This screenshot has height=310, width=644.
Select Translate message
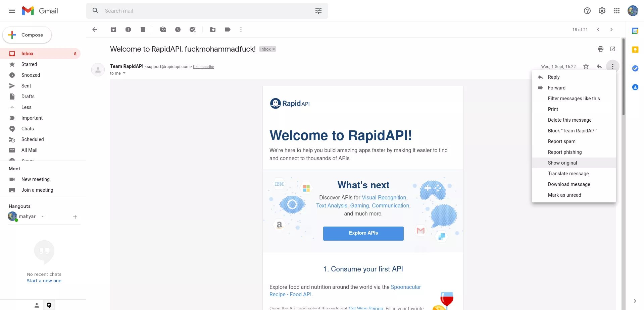click(x=574, y=174)
